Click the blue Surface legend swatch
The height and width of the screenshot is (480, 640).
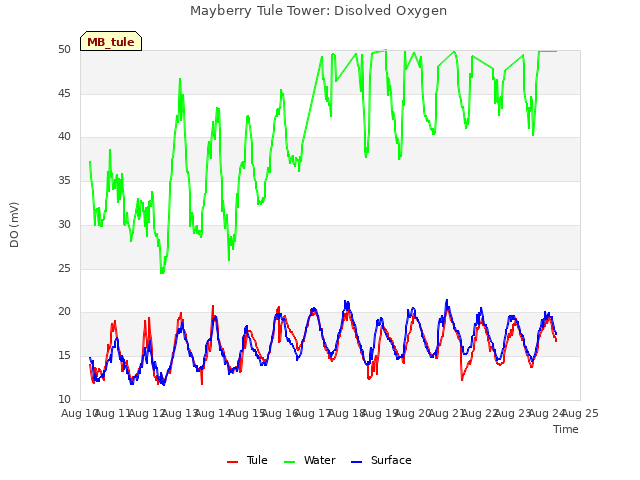click(x=356, y=462)
